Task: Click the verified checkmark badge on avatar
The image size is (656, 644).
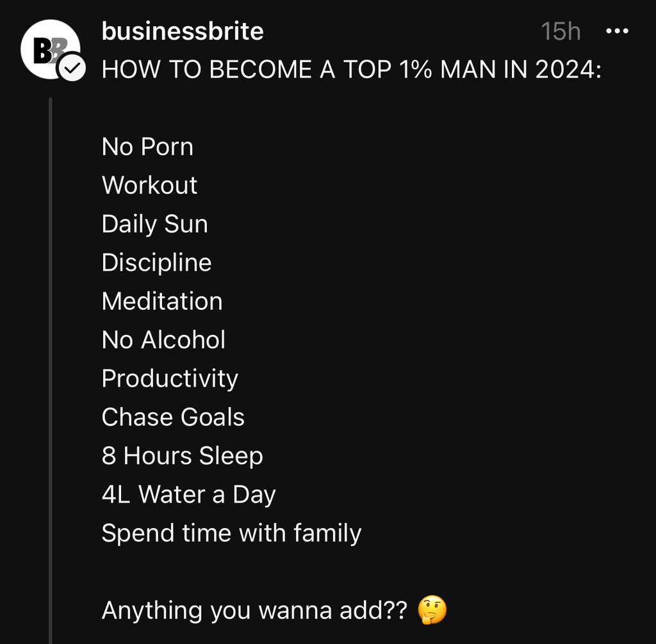Action: click(73, 68)
